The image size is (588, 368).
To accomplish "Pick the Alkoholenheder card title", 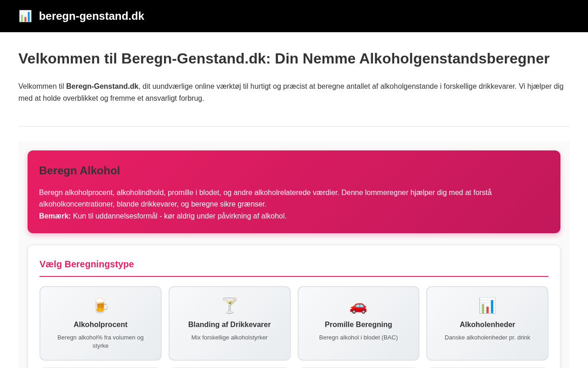I will tap(487, 324).
